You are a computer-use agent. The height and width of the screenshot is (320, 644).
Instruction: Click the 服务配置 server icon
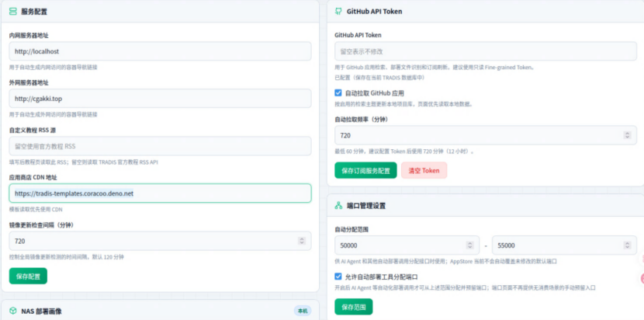click(12, 12)
